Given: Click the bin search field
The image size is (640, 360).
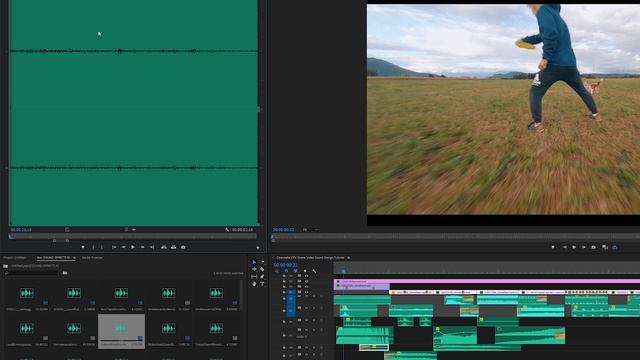Looking at the screenshot, I should tap(32, 273).
